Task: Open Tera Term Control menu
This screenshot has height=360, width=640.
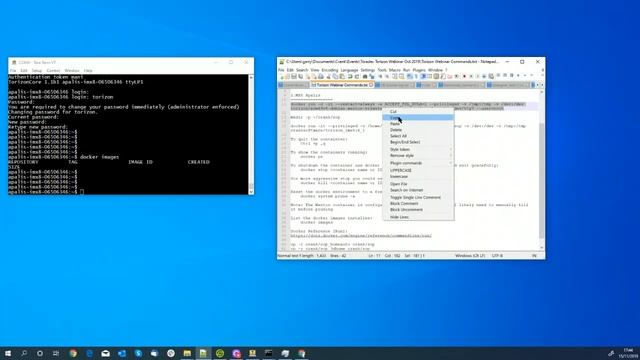Action: (x=53, y=71)
